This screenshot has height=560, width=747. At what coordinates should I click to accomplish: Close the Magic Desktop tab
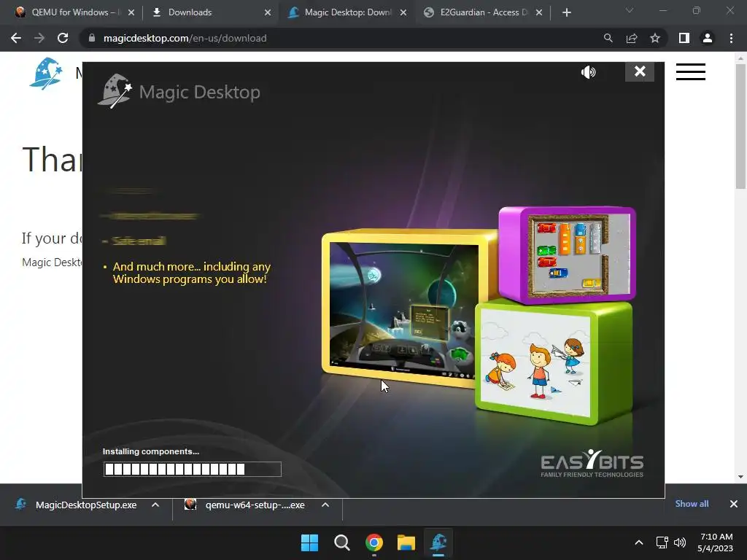tap(403, 12)
